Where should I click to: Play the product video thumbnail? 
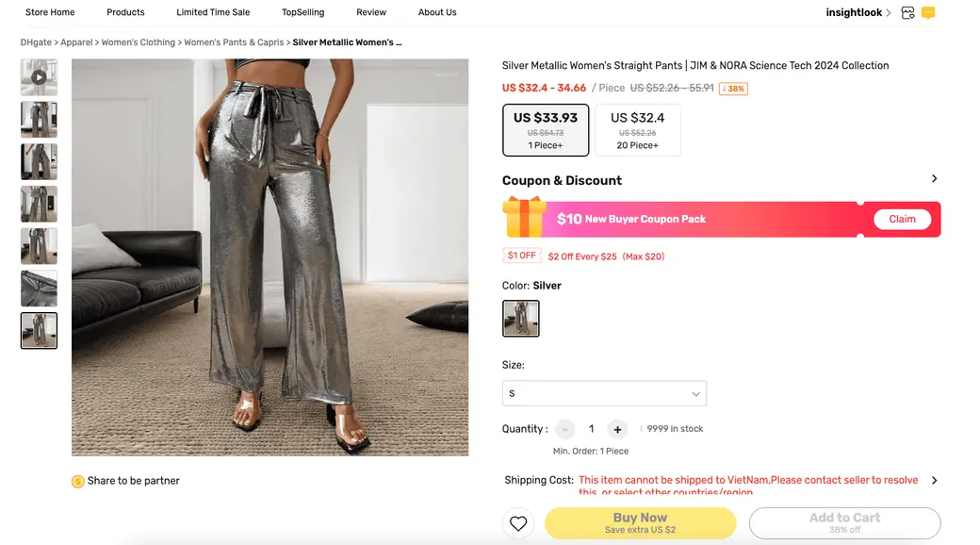click(39, 77)
